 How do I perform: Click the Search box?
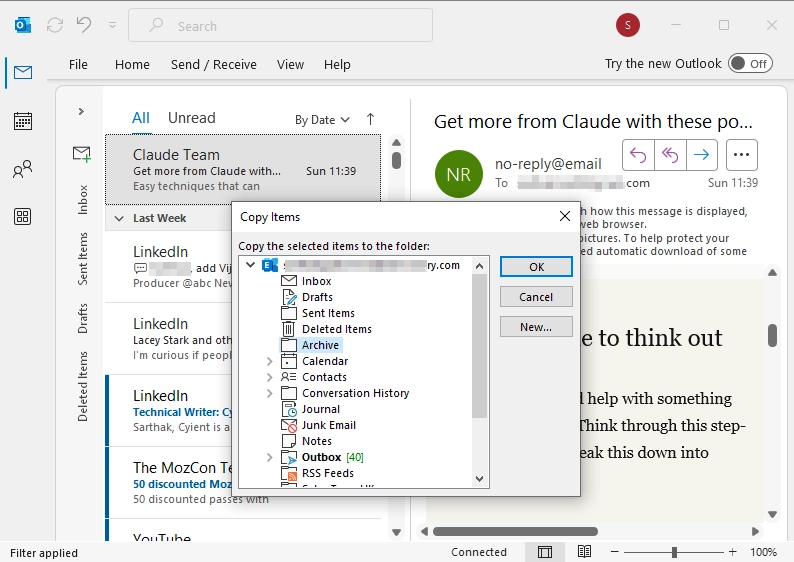[281, 25]
